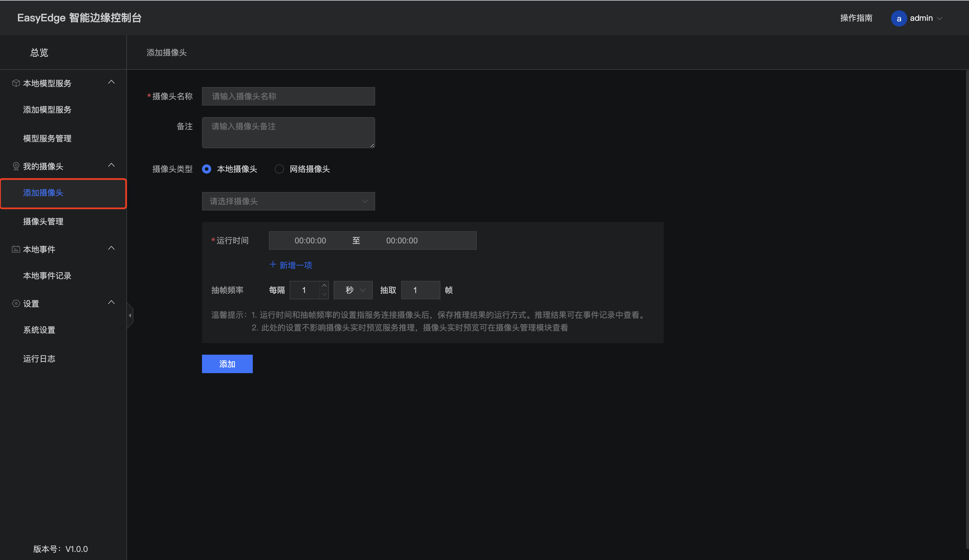Click the start time 00:00:00 field
Screen dimensions: 969x560
pyautogui.click(x=310, y=240)
